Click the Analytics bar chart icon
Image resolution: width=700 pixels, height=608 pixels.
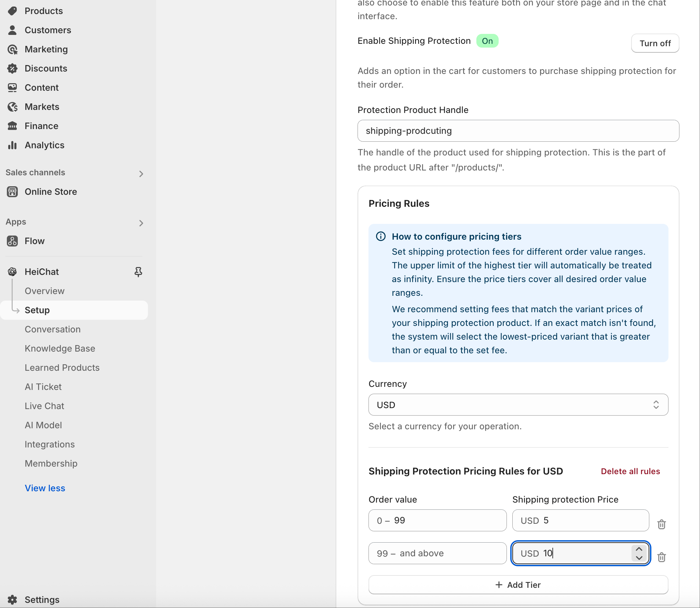click(x=12, y=145)
